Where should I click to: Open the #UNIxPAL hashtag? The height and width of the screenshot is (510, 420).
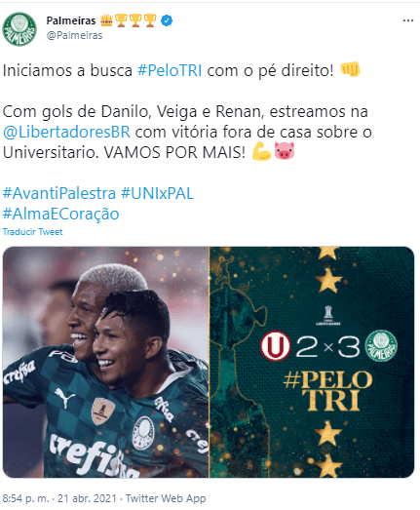158,193
